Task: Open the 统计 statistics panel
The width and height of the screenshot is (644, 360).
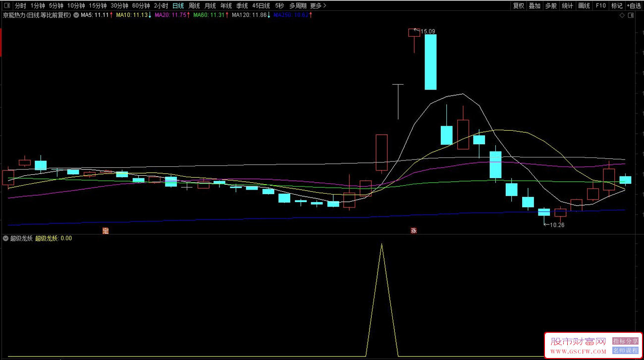Action: click(567, 6)
